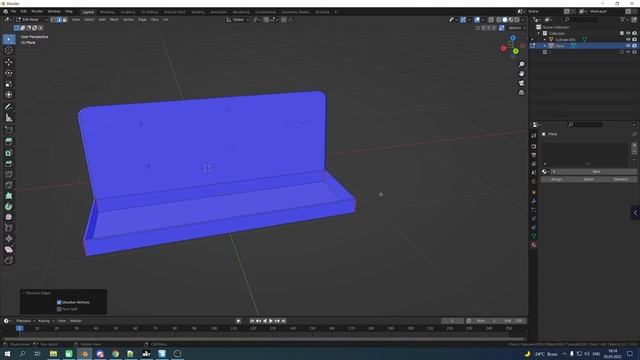Screen dimensions: 640x360
Task: Choose the Spin tool
Action: [x=9, y=207]
